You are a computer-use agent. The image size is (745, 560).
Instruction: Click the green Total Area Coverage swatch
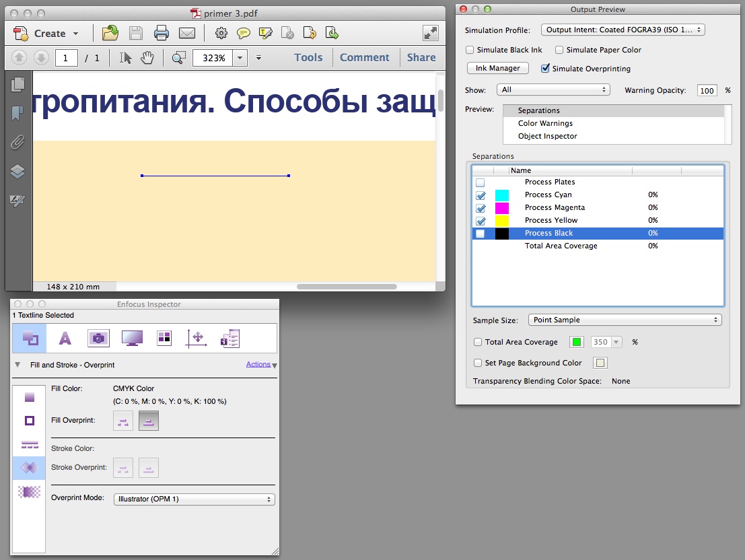pyautogui.click(x=576, y=342)
